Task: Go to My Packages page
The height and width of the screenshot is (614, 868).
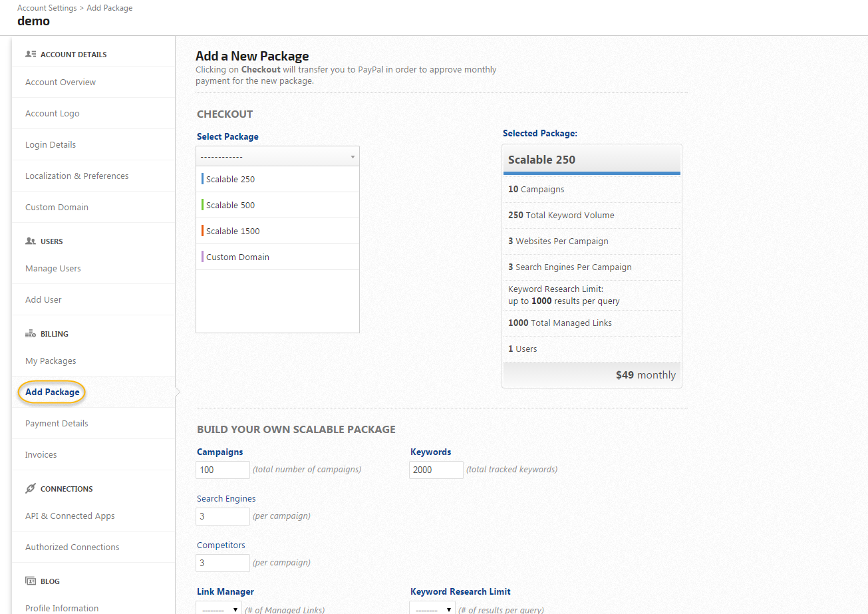Action: click(x=51, y=361)
